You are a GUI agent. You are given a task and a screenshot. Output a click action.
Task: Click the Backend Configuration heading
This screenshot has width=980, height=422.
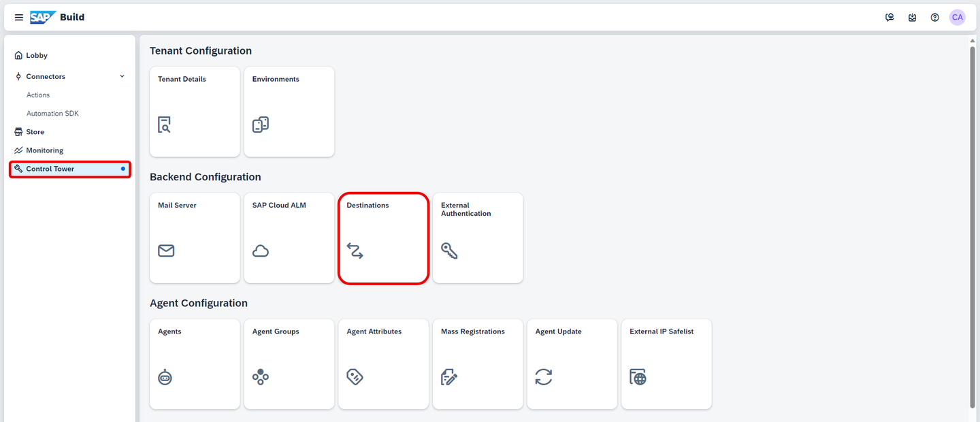[206, 177]
